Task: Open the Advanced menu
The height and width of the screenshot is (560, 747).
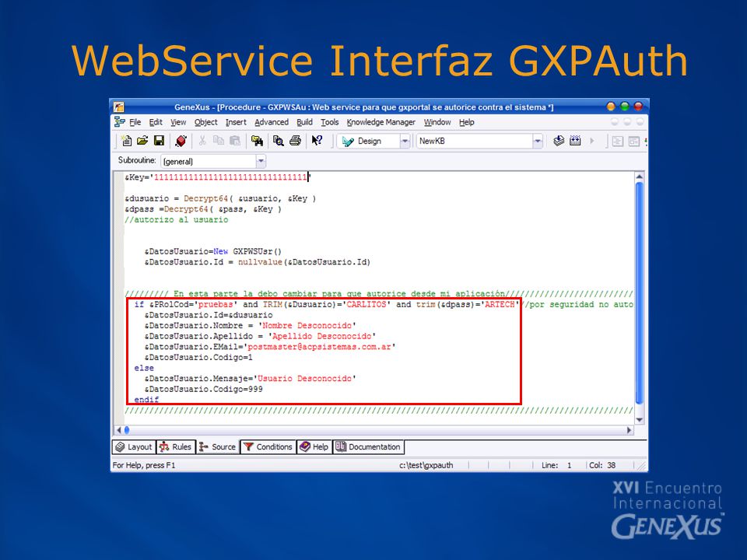Action: (x=272, y=122)
